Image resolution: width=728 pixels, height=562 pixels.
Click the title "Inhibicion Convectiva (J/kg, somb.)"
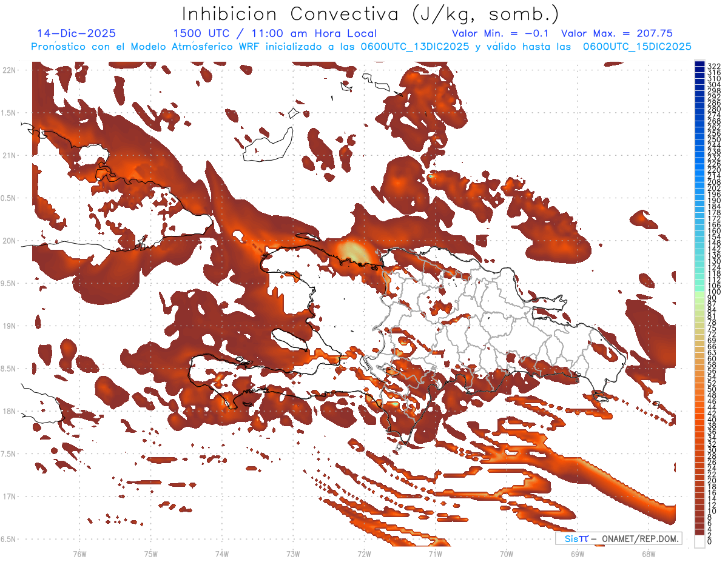click(371, 14)
